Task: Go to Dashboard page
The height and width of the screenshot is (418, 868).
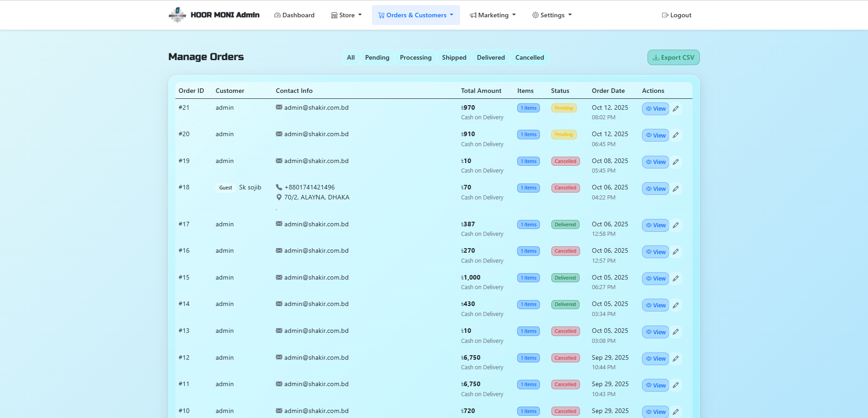Action: coord(294,15)
